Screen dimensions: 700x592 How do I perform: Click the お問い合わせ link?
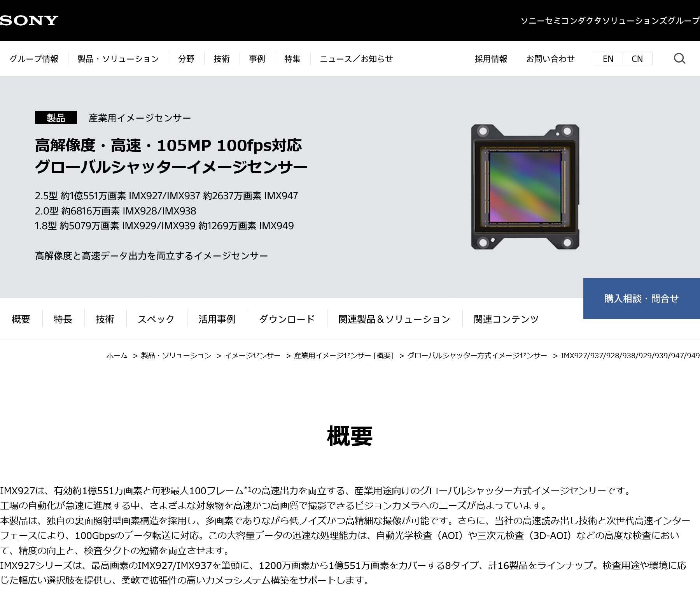pos(550,59)
